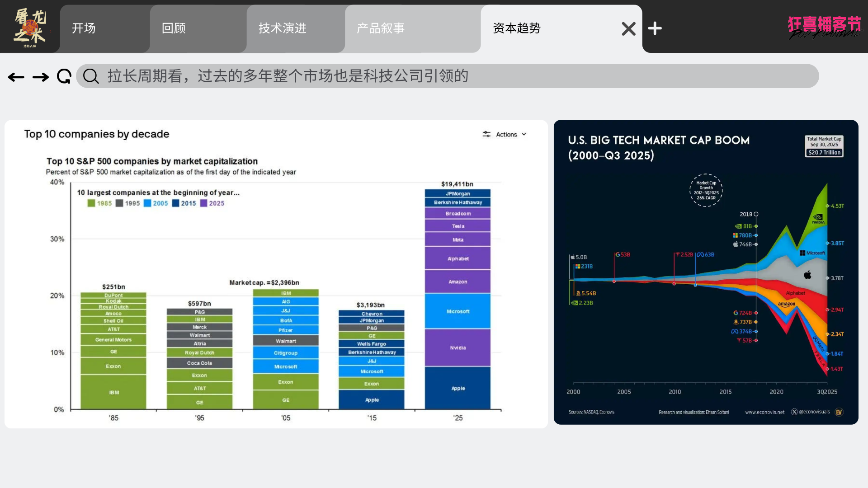Click the 1985 green legend swatch
Viewport: 868px width, 488px height.
point(91,203)
